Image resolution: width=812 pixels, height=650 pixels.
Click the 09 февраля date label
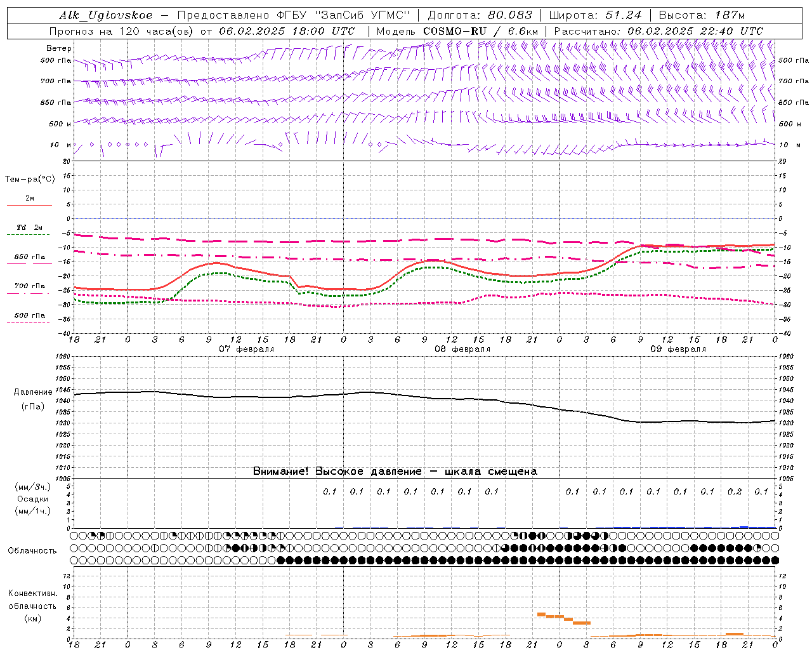click(678, 349)
